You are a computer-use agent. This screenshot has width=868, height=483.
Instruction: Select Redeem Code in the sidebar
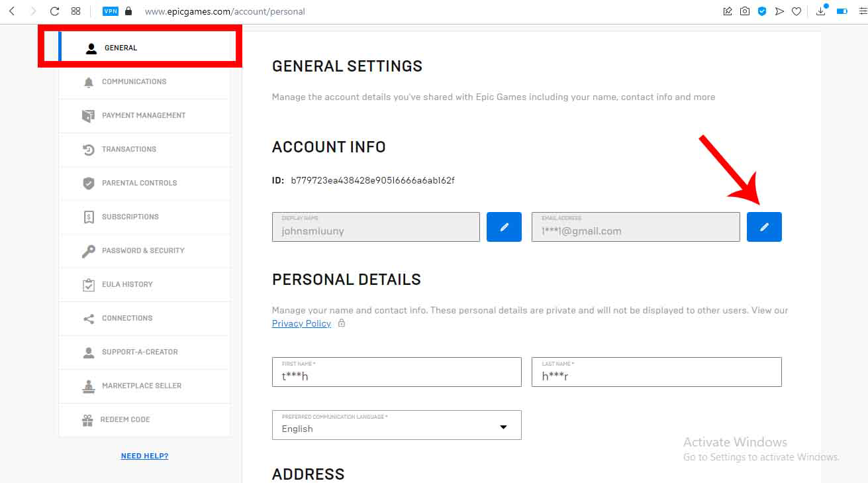(x=144, y=419)
